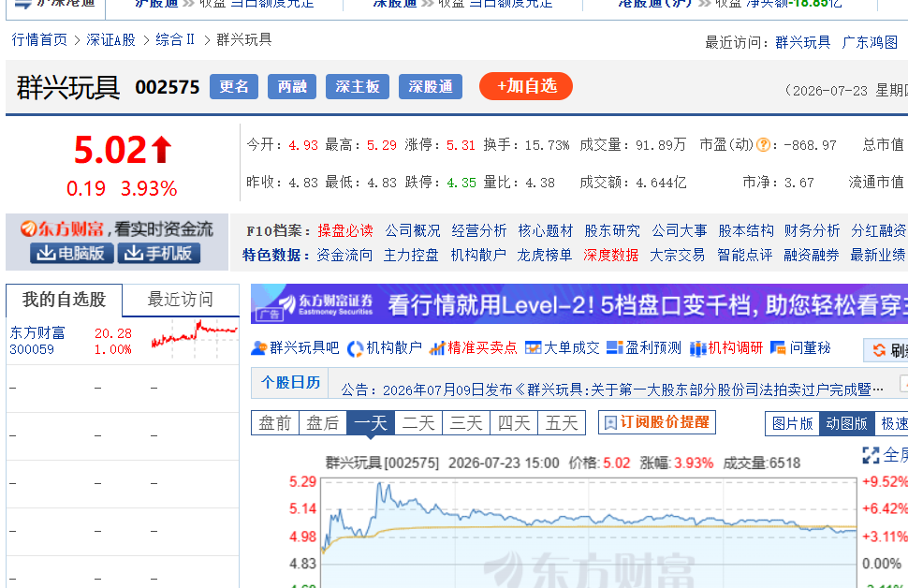Click the 深股通 tag button

[431, 87]
